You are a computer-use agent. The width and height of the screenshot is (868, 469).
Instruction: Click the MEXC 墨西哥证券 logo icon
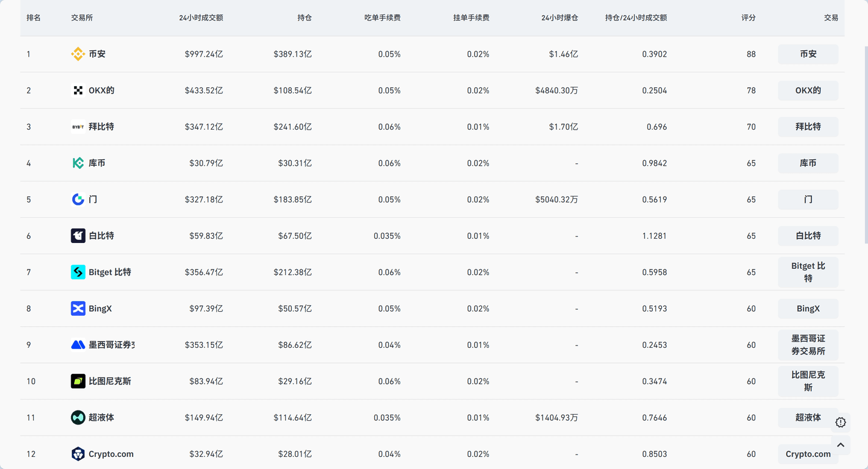[x=78, y=345]
